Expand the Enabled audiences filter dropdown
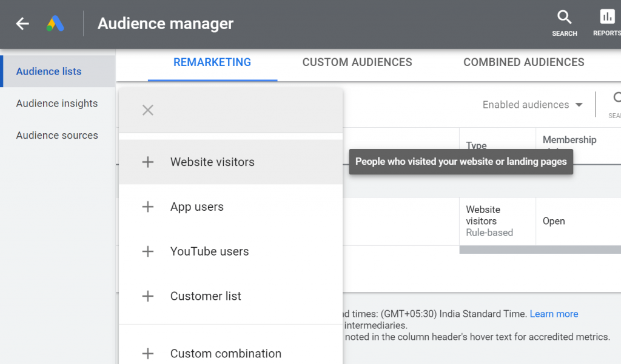The width and height of the screenshot is (621, 364). click(x=532, y=105)
